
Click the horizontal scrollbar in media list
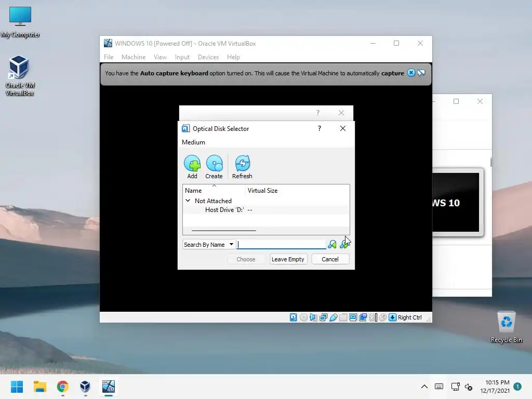tap(223, 230)
